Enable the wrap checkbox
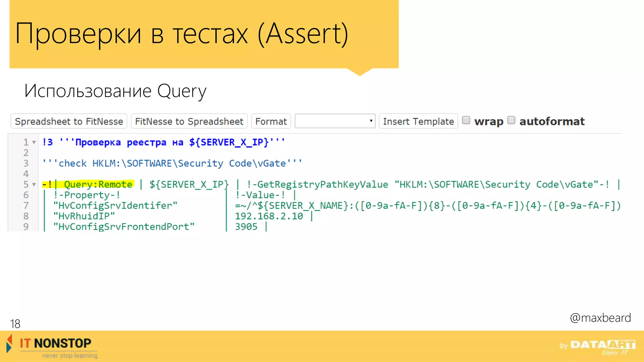 [466, 120]
